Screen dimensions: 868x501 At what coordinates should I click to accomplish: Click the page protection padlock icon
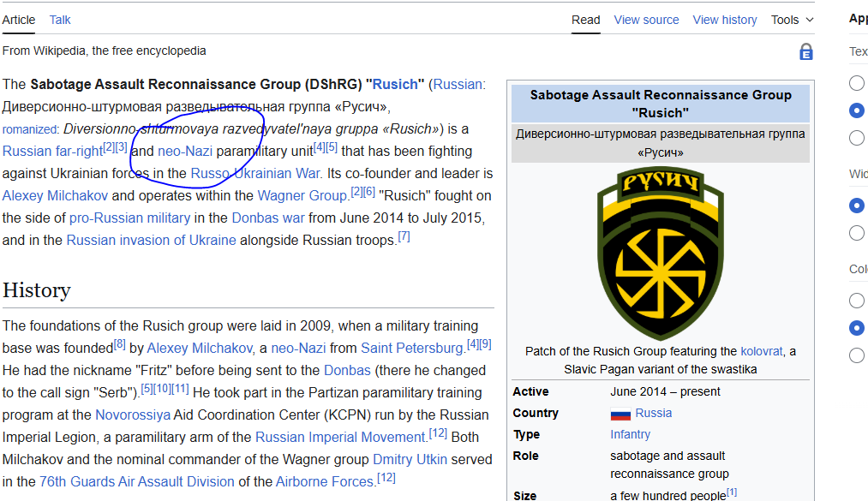(806, 51)
